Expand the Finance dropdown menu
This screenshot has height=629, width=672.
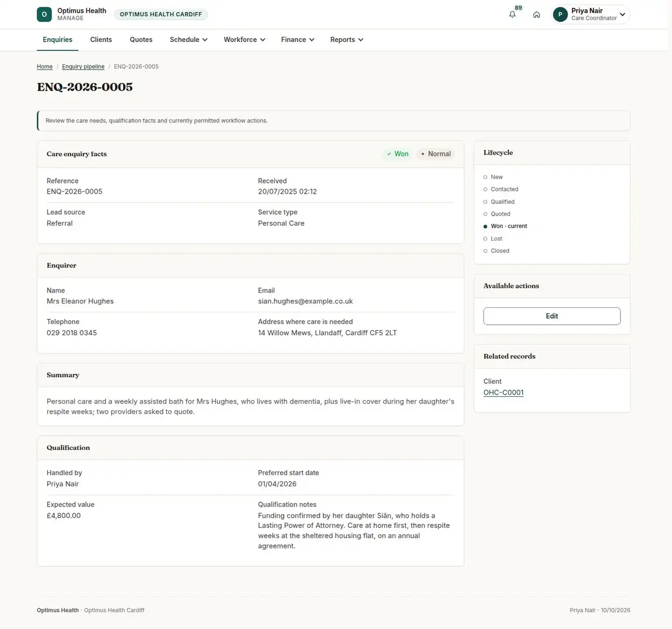(x=297, y=40)
